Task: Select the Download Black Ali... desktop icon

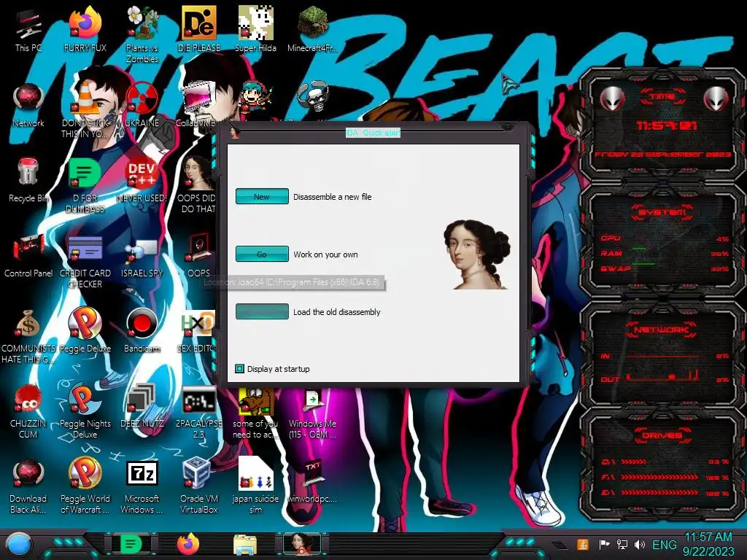Action: pyautogui.click(x=28, y=486)
